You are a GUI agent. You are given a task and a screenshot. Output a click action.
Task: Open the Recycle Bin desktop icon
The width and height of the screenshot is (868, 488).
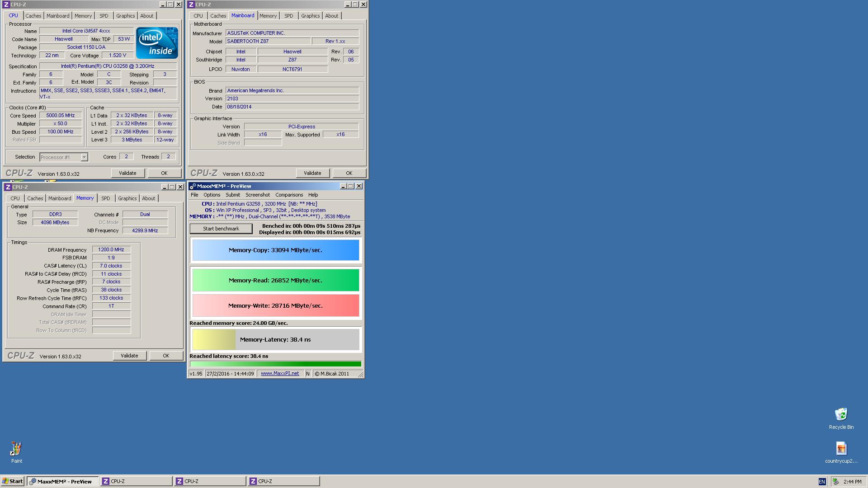[x=841, y=414]
